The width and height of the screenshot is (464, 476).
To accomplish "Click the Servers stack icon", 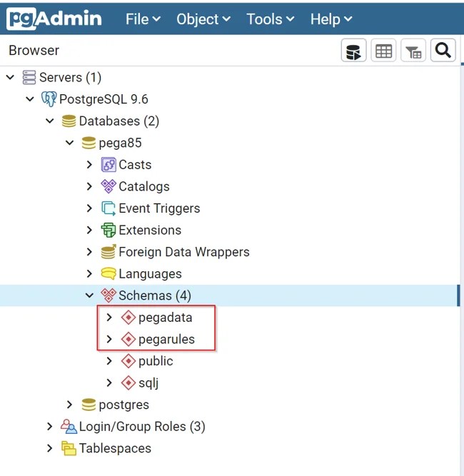I will (x=29, y=77).
